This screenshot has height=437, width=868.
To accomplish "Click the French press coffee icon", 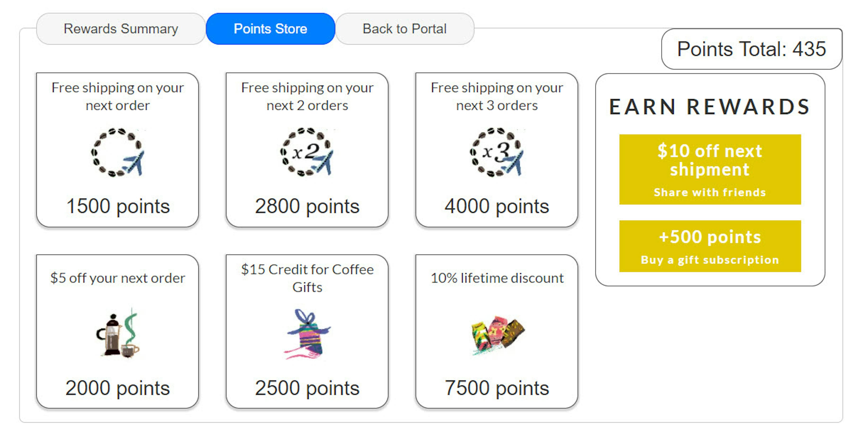I will tap(118, 333).
